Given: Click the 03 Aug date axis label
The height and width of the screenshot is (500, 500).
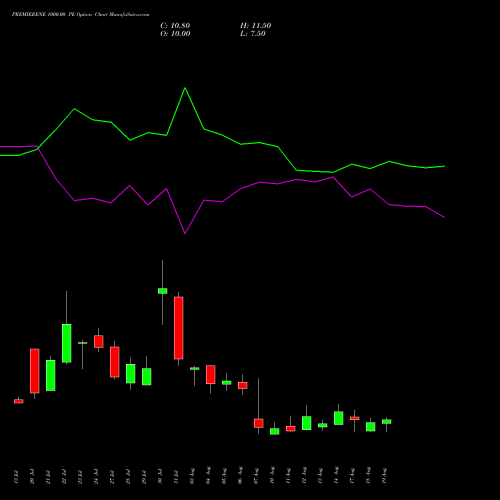Looking at the screenshot, I should [x=192, y=476].
